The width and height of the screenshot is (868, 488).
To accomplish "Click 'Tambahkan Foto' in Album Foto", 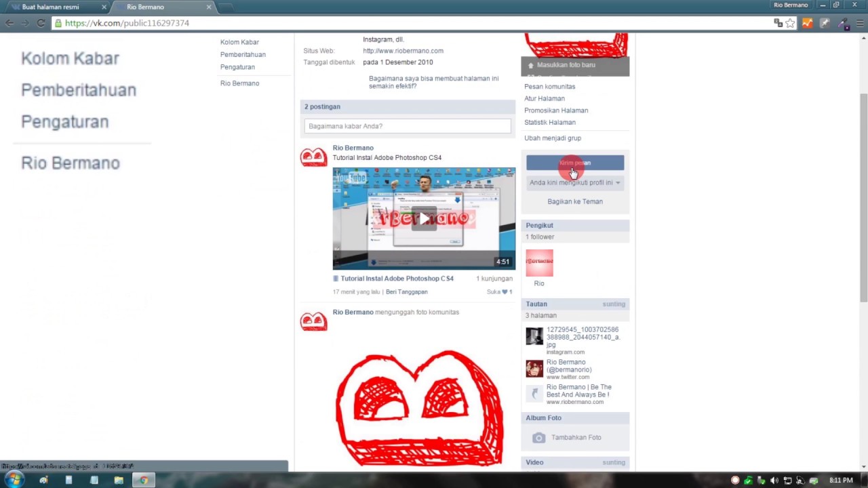I will coord(576,438).
